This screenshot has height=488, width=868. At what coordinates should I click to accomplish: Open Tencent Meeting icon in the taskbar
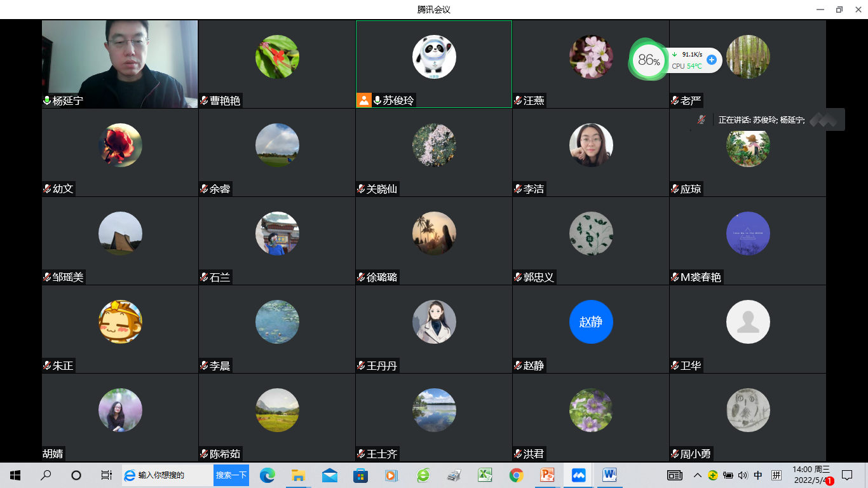(578, 475)
